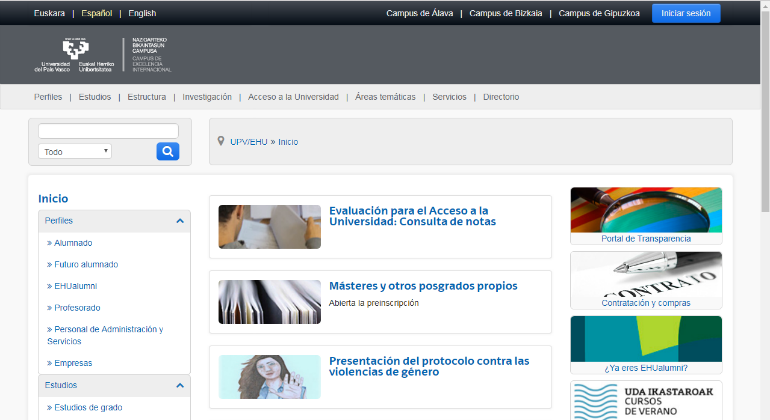Open the Directorio navigation menu
The height and width of the screenshot is (420, 770).
(501, 97)
